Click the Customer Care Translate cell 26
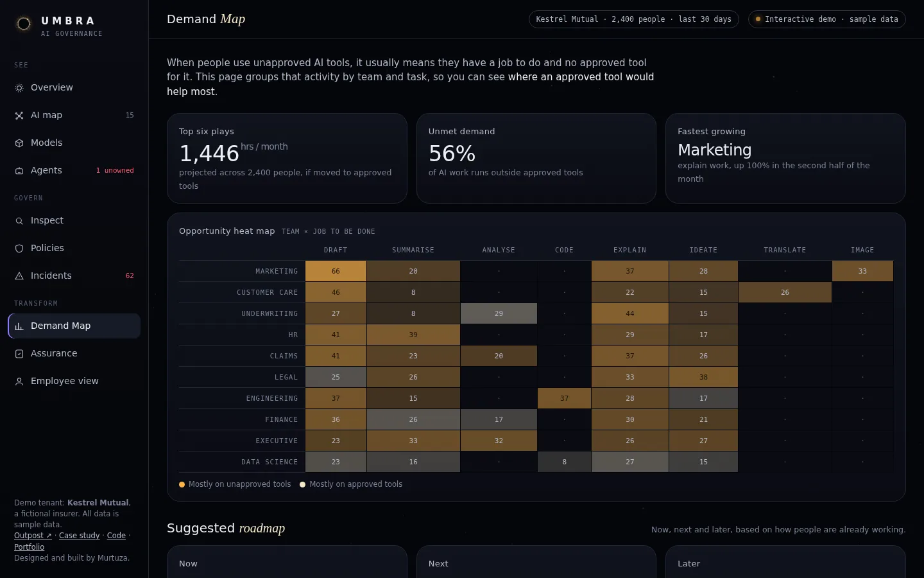The width and height of the screenshot is (924, 578). [785, 292]
